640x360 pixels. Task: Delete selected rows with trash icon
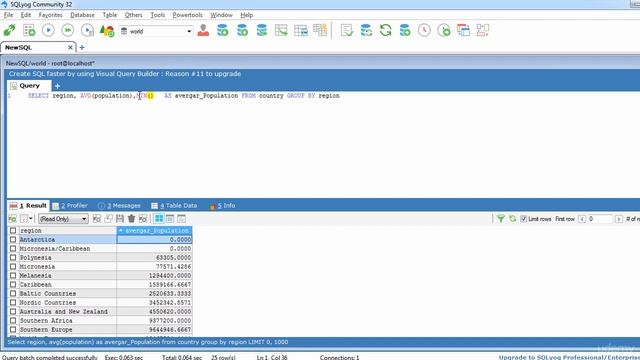point(131,219)
